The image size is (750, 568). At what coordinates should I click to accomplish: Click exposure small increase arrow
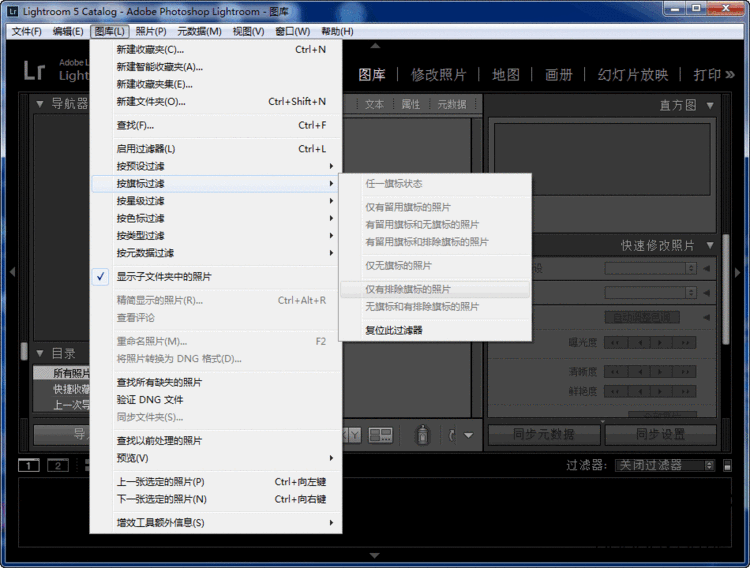point(661,343)
